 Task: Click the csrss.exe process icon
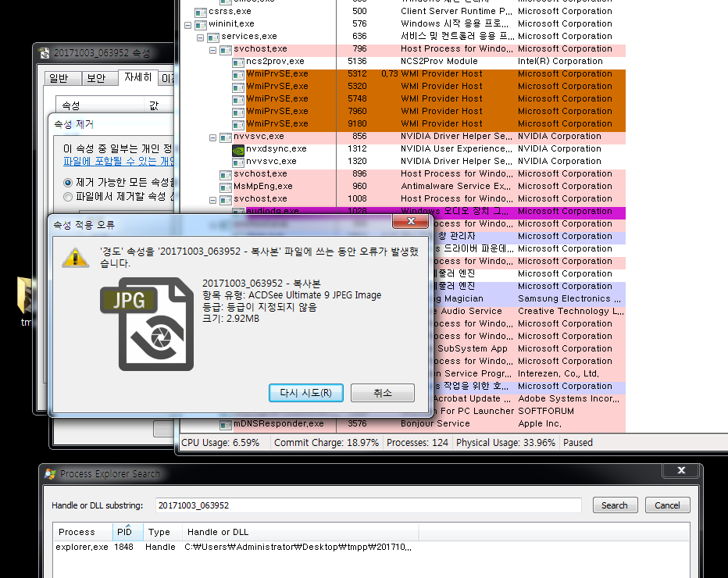point(202,12)
